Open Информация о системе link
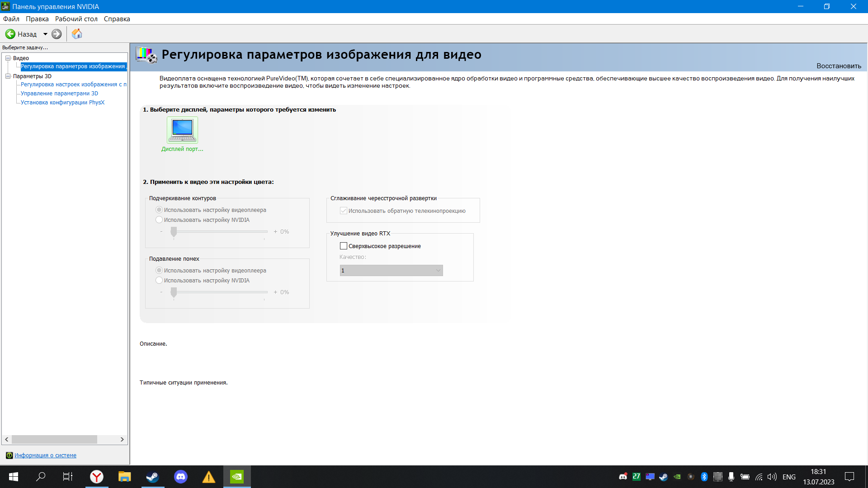 (x=45, y=455)
